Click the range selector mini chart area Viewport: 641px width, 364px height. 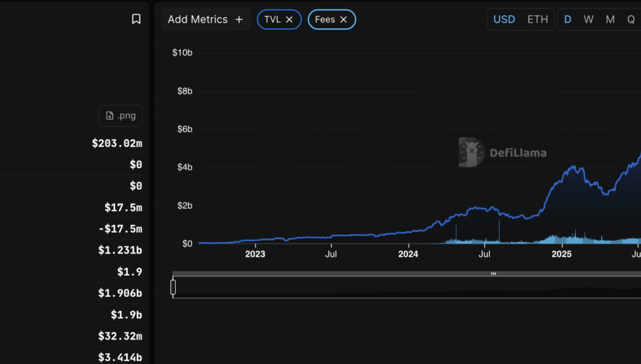coord(407,287)
